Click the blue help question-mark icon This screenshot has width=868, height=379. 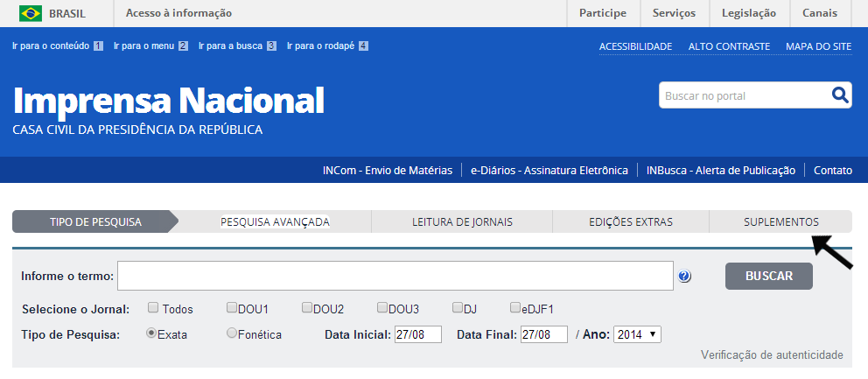684,277
